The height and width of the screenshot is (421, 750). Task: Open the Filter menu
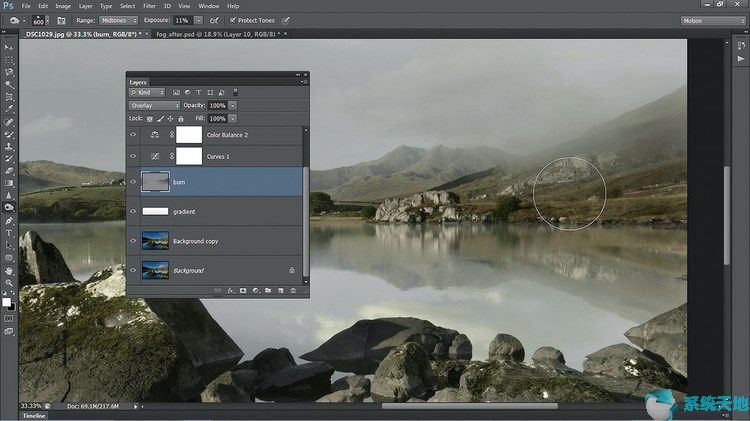click(149, 6)
